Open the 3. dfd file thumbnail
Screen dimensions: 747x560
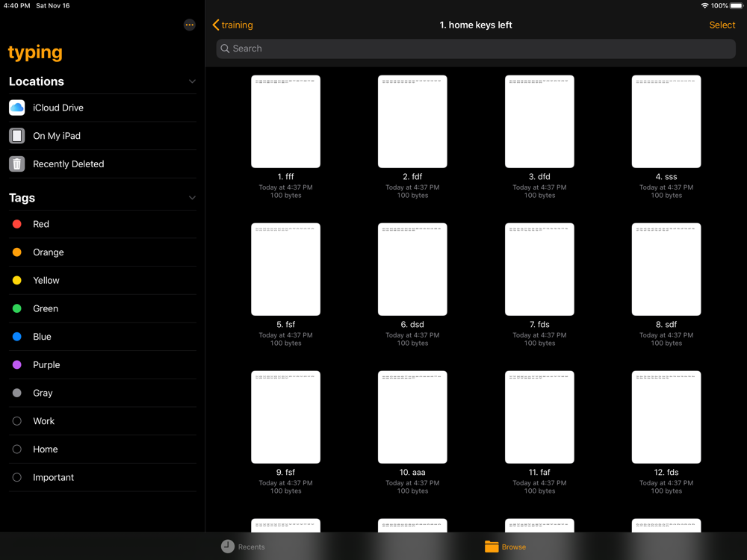click(539, 122)
